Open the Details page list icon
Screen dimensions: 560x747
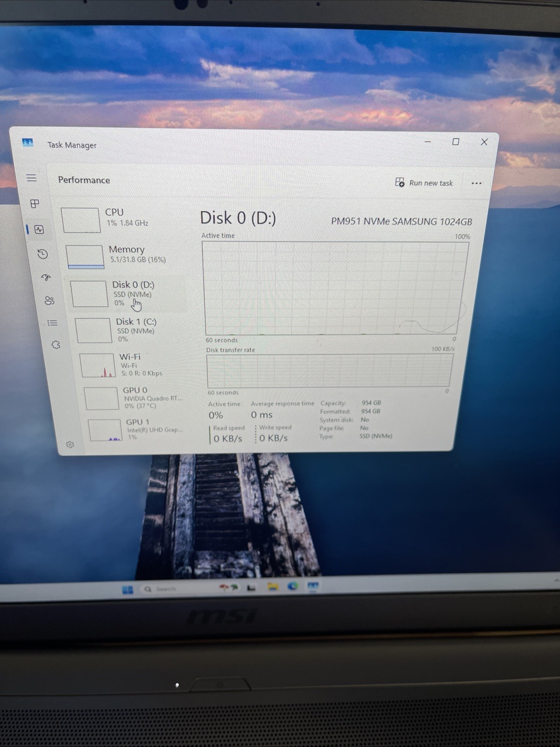[52, 323]
